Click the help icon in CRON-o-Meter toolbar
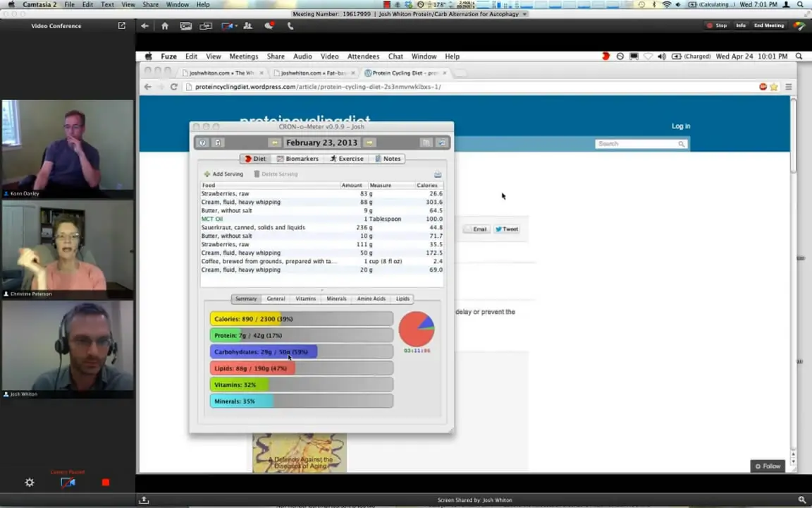 202,143
